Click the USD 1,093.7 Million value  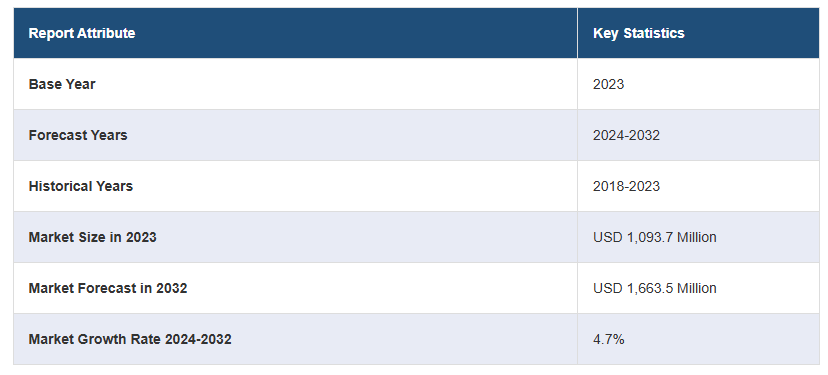655,237
